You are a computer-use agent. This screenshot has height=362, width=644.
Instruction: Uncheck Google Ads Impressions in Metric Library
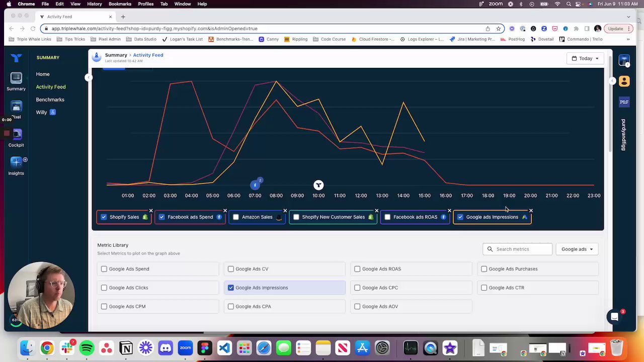click(x=231, y=288)
